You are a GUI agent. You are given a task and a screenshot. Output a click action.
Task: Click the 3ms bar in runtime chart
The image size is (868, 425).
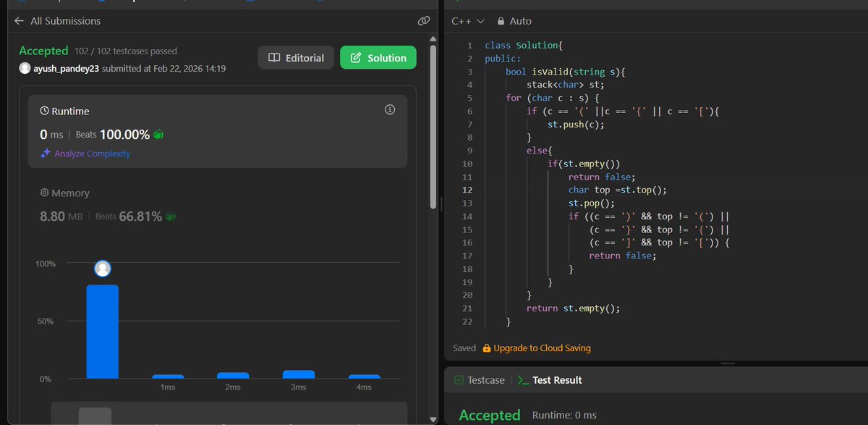299,374
